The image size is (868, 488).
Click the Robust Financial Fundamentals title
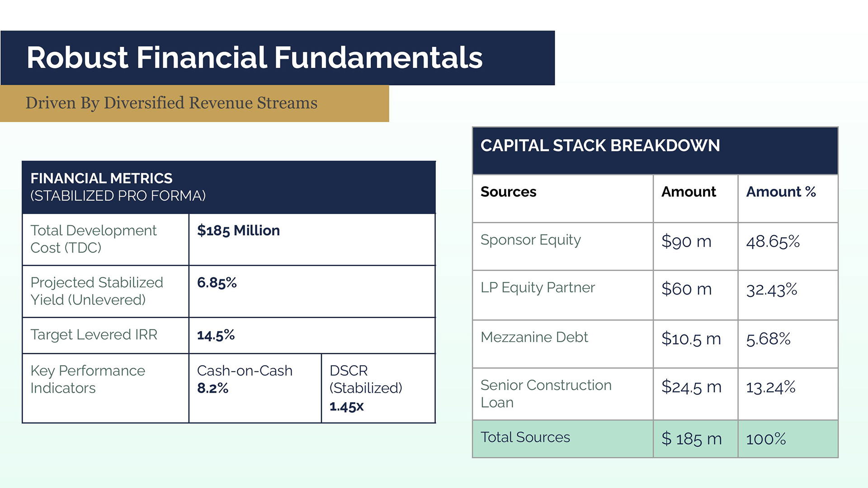click(x=255, y=57)
